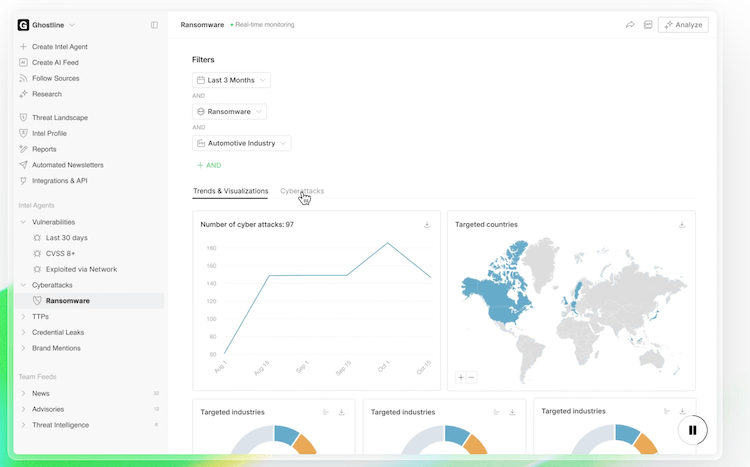
Task: Select the Trends & Visualizations tab
Action: pyautogui.click(x=231, y=191)
